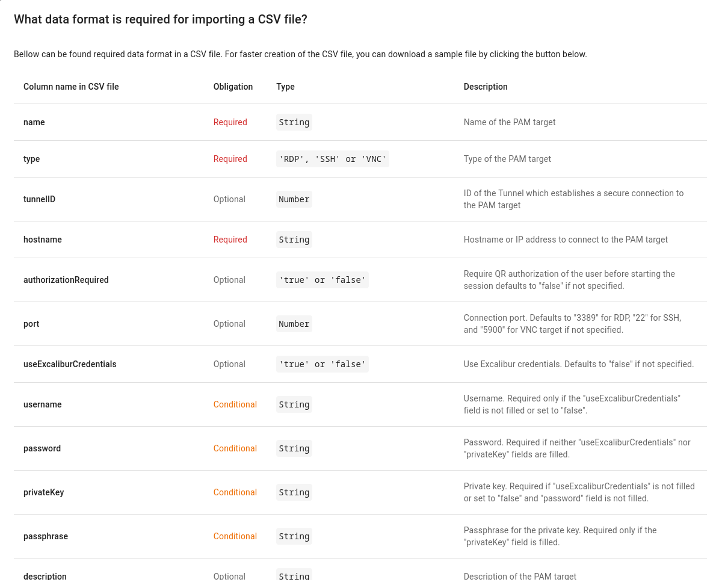Screen dimensions: 719x588
Task: Click the 'Column name in CSV file' header
Action: click(71, 87)
